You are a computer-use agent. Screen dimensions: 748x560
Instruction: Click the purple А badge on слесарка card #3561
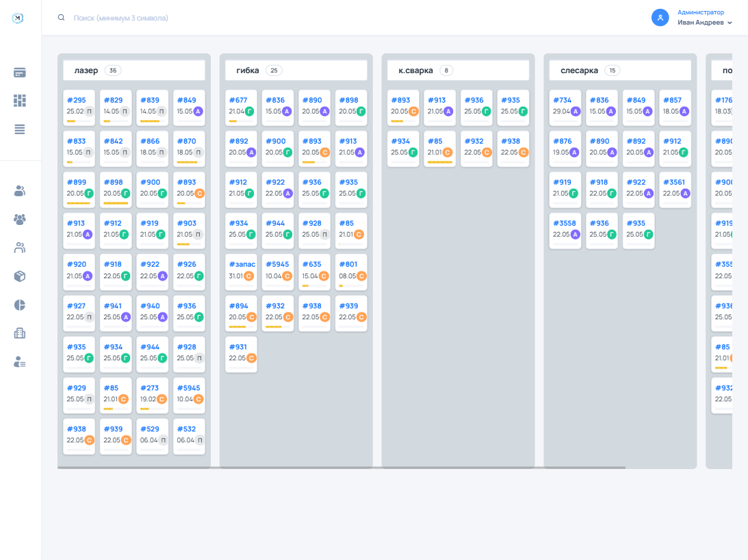pos(685,194)
